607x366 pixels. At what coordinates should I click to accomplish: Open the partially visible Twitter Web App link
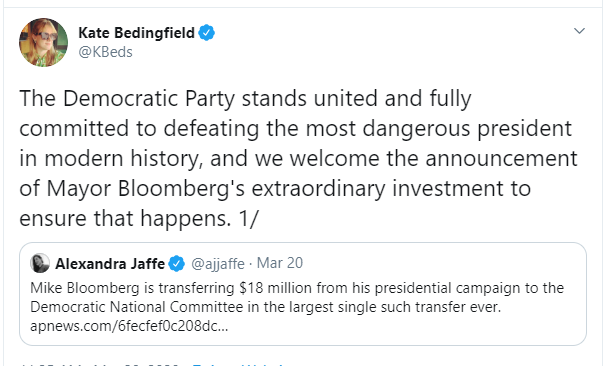238,364
